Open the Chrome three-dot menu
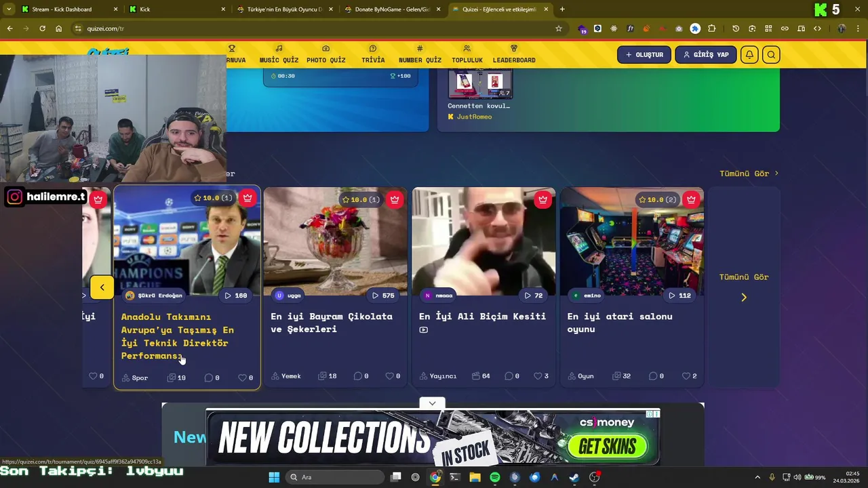 [x=859, y=28]
